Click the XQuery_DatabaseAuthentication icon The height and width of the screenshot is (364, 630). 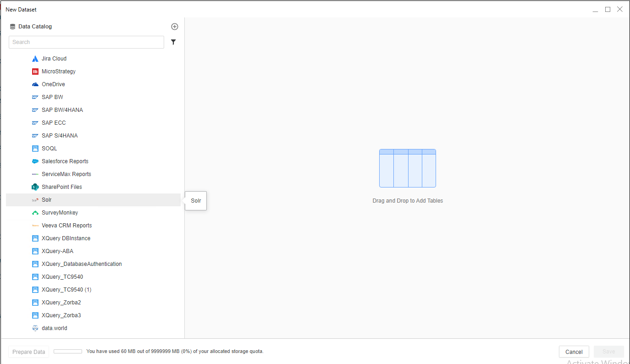[35, 264]
